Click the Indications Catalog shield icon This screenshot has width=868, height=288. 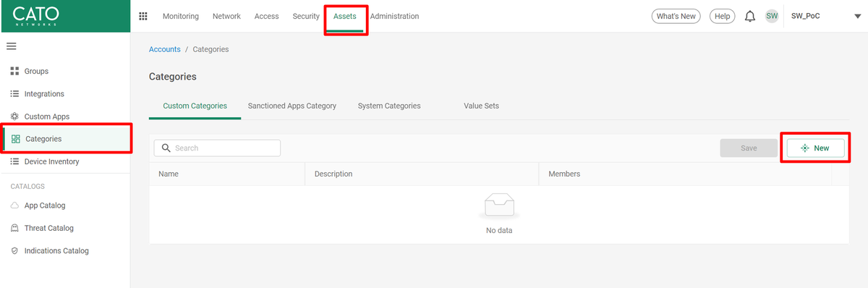(x=14, y=251)
